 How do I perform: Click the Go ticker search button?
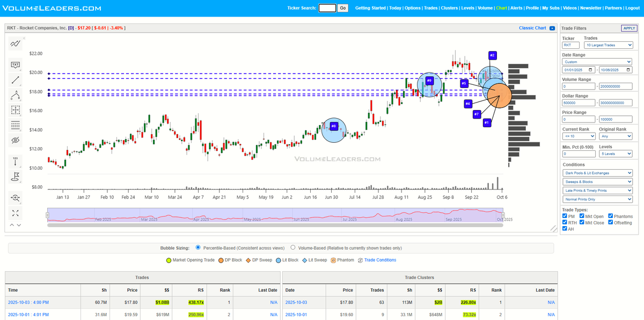click(x=343, y=8)
